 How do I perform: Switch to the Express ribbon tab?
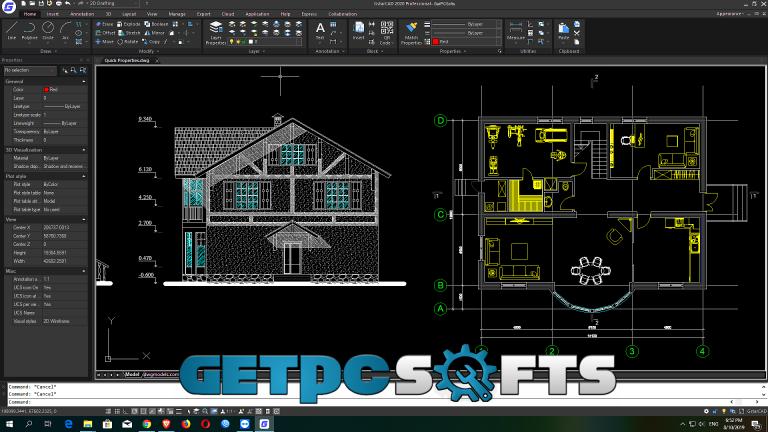309,14
